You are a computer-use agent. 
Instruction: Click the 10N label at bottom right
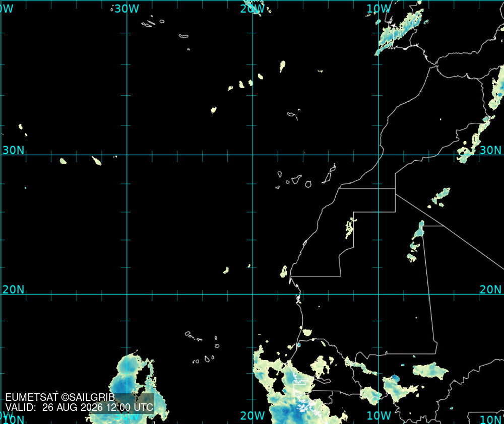point(490,419)
